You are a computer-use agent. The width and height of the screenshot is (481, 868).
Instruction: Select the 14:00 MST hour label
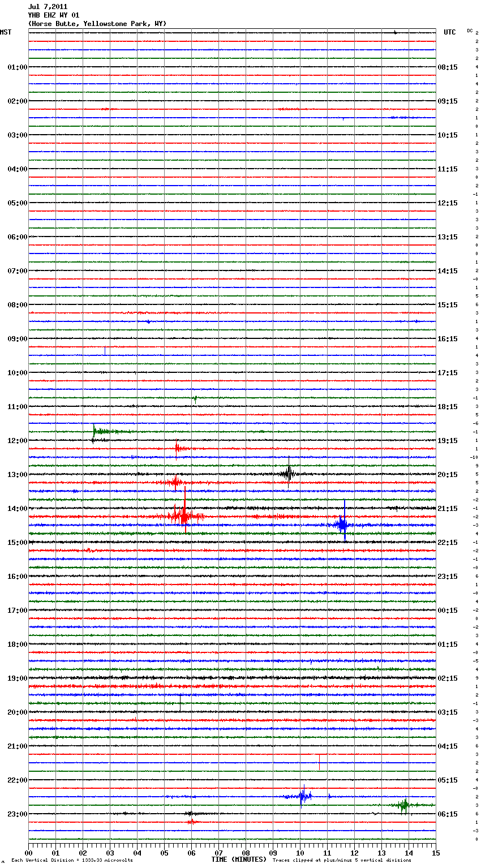pyautogui.click(x=17, y=509)
